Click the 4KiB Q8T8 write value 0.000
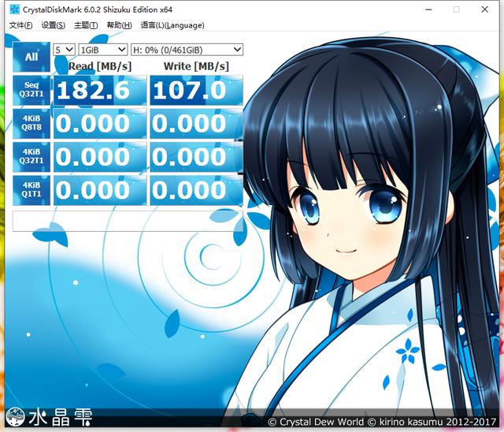Screen dimensions: 504x432 196,124
